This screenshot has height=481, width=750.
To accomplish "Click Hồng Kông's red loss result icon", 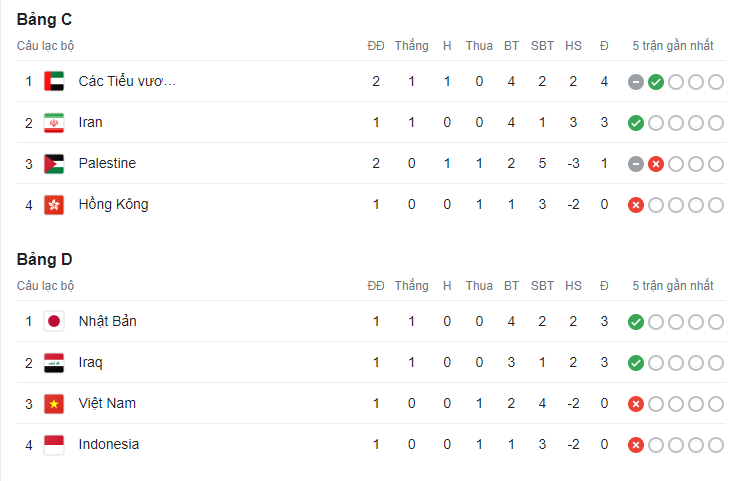I will 636,205.
